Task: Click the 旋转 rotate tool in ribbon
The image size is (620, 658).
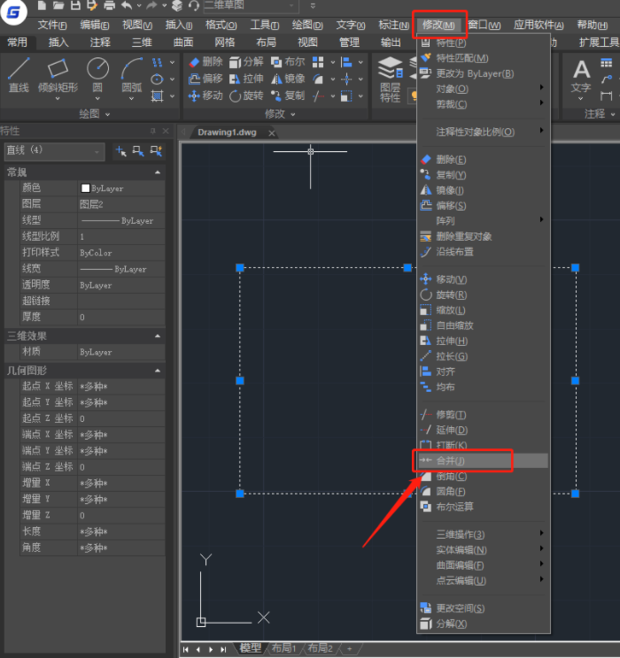Action: (246, 96)
